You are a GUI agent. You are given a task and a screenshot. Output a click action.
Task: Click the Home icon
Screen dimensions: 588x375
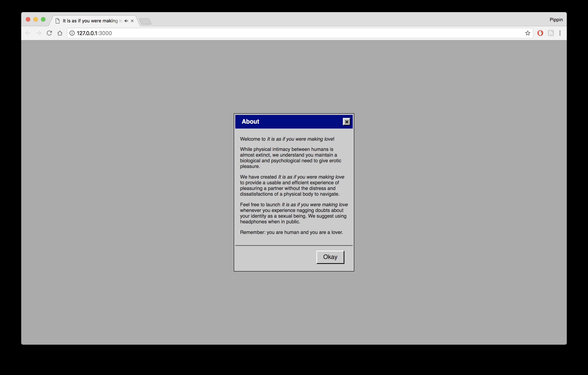click(x=60, y=33)
